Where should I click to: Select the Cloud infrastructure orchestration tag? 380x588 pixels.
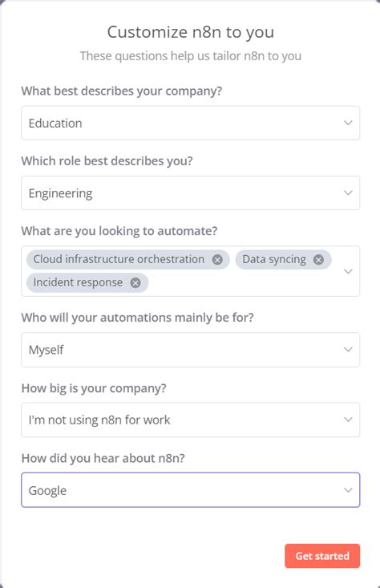pos(119,259)
